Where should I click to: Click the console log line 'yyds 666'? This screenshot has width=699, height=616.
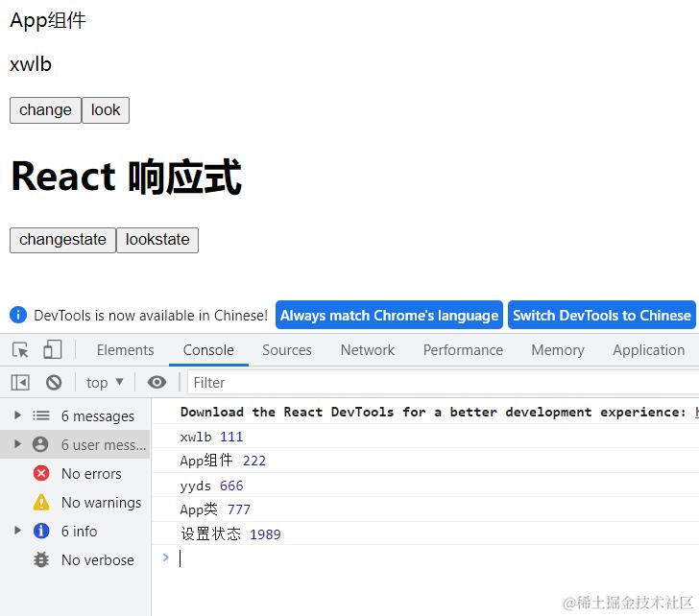(x=425, y=486)
